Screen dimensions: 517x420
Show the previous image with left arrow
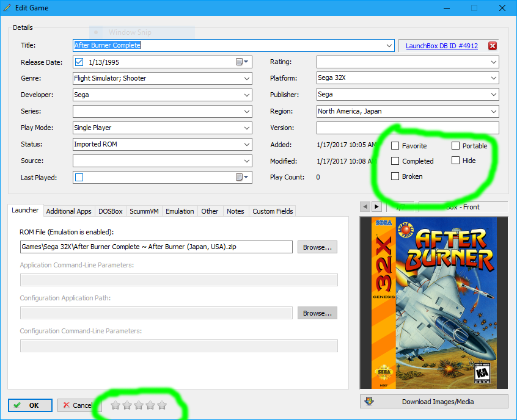coord(365,207)
